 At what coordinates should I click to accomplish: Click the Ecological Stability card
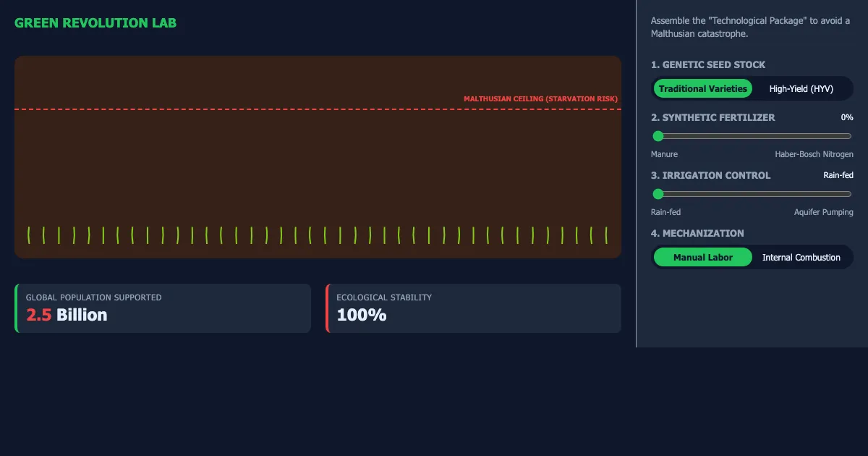473,308
